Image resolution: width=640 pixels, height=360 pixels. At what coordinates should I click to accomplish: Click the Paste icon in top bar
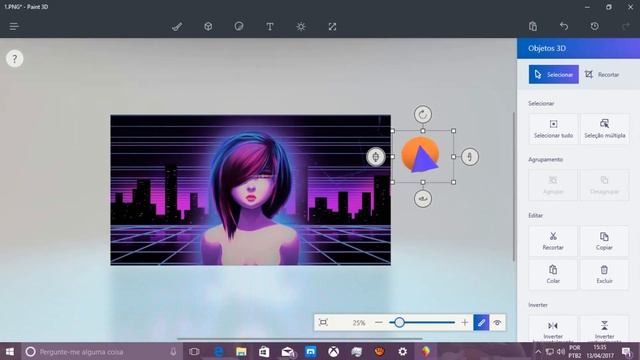(533, 27)
